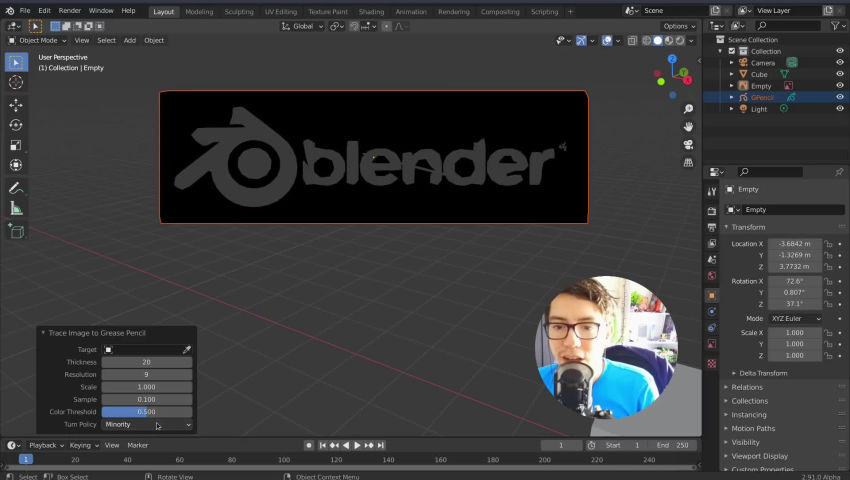This screenshot has height=480, width=850.
Task: Select the Transform tool
Action: point(16,165)
